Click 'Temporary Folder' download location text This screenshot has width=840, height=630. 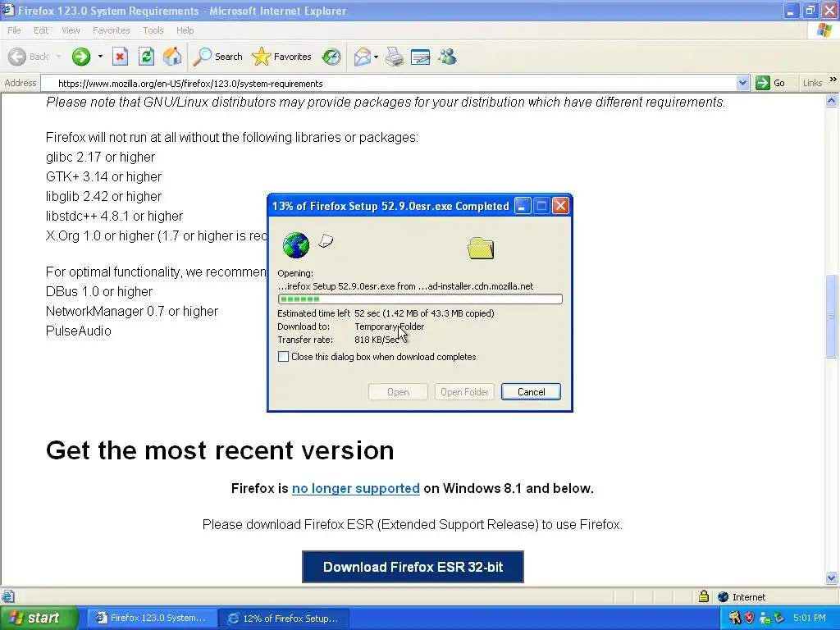390,326
